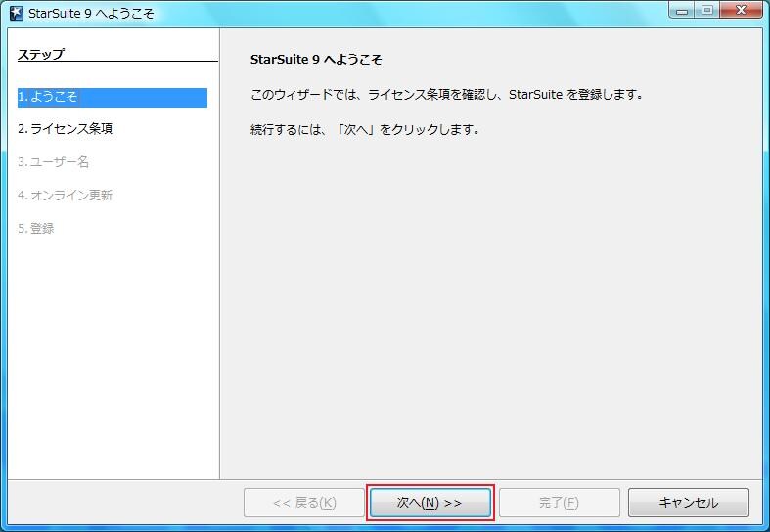Click the キャンセル button
The image size is (770, 532).
[689, 503]
